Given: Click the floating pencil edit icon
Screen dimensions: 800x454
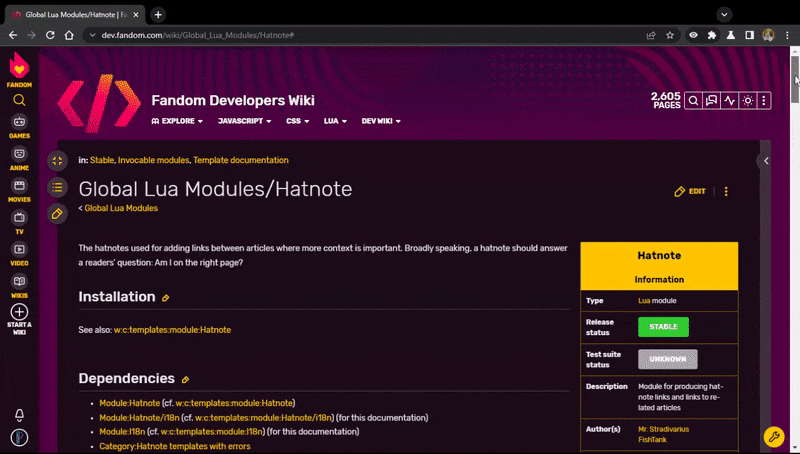Looking at the screenshot, I should [57, 214].
